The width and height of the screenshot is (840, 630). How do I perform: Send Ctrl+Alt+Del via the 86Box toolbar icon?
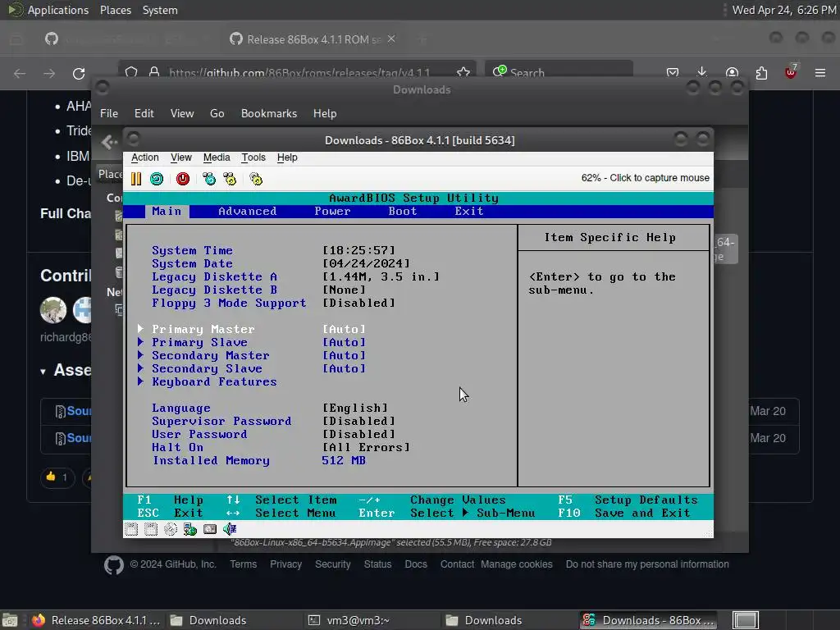[209, 179]
